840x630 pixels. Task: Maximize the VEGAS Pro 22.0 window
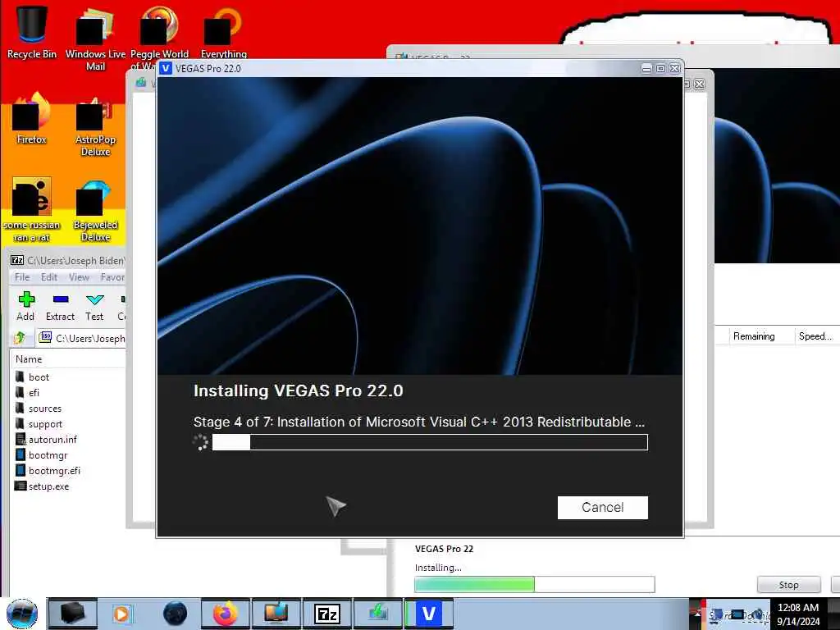pos(660,69)
